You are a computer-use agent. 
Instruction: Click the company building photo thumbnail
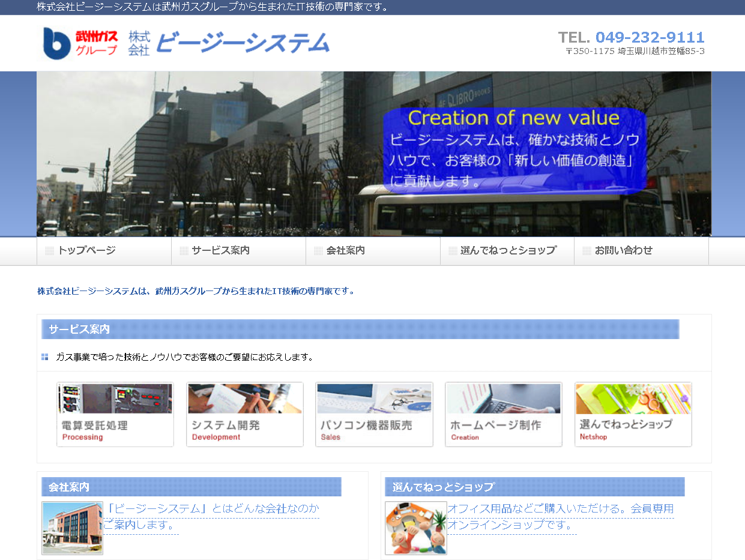click(72, 528)
